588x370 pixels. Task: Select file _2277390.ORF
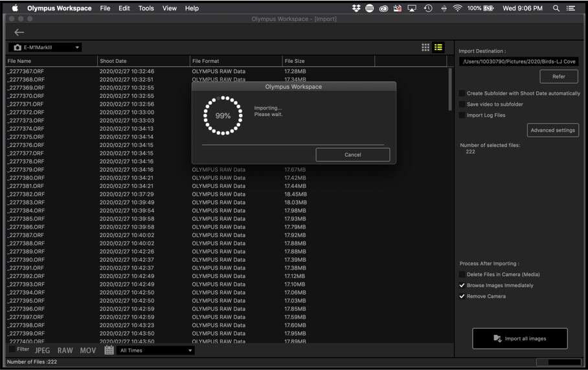[27, 260]
